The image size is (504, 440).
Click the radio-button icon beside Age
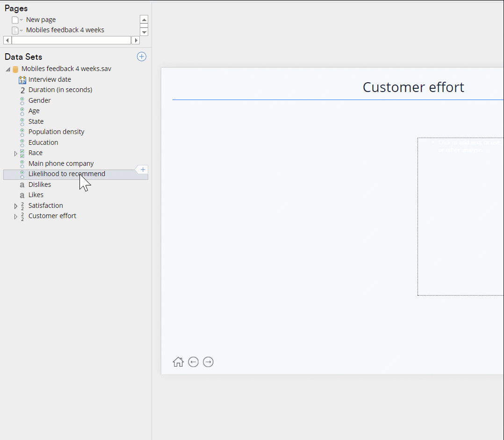point(22,111)
